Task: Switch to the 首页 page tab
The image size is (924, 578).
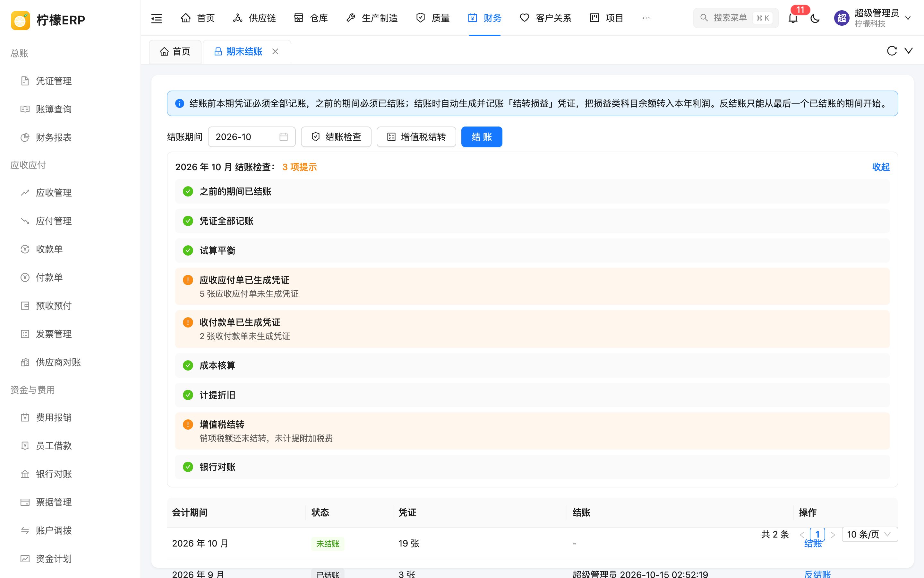Action: (x=175, y=52)
